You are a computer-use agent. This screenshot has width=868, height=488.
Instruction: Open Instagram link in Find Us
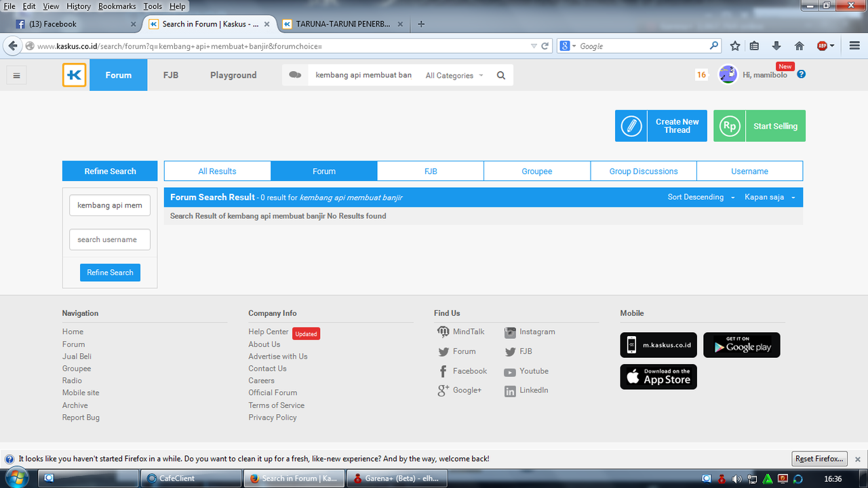[x=530, y=332]
